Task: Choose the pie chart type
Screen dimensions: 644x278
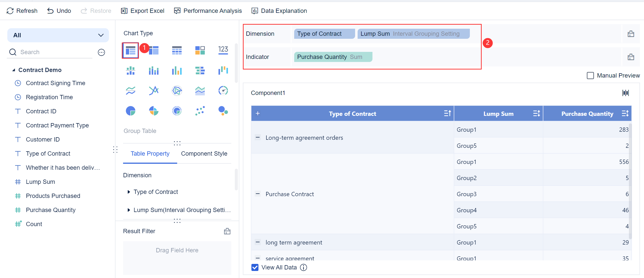Action: click(130, 111)
